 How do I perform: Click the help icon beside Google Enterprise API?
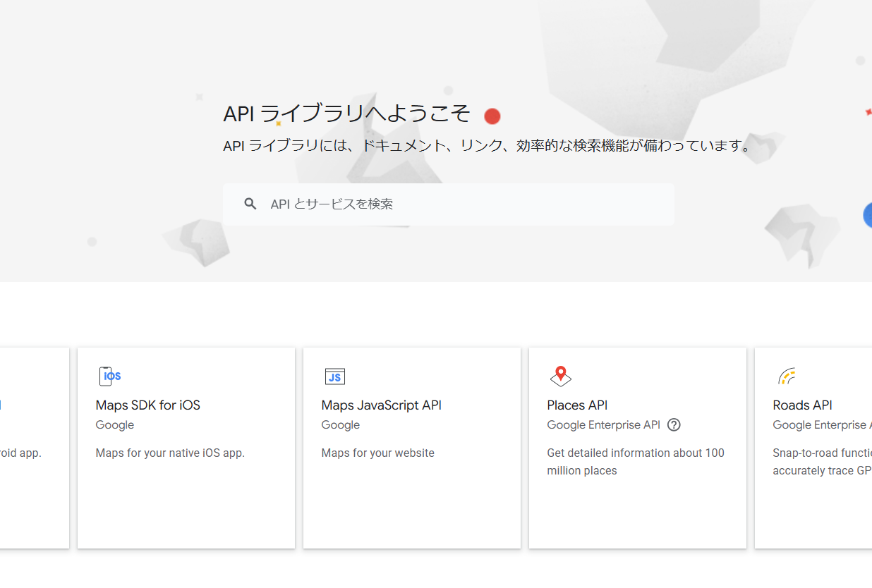coord(674,424)
